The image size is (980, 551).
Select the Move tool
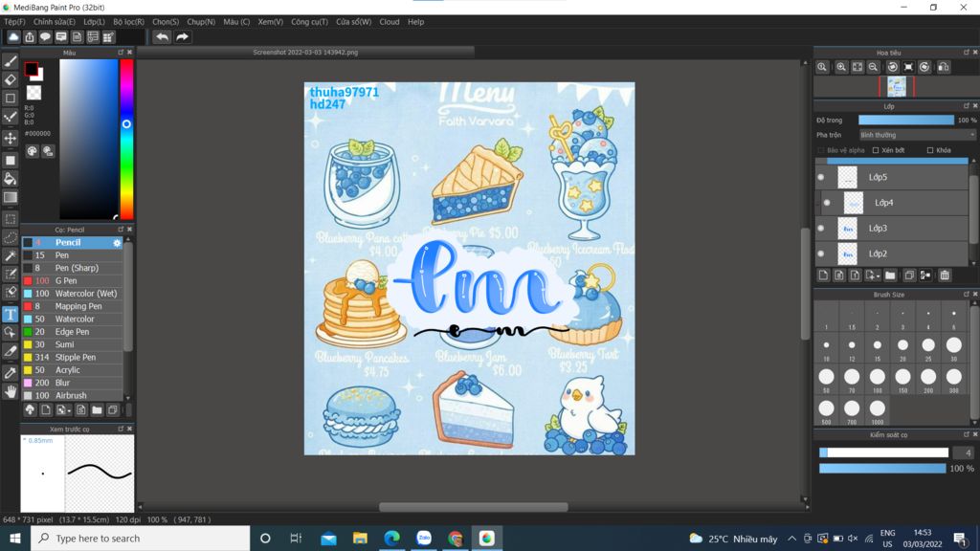10,138
